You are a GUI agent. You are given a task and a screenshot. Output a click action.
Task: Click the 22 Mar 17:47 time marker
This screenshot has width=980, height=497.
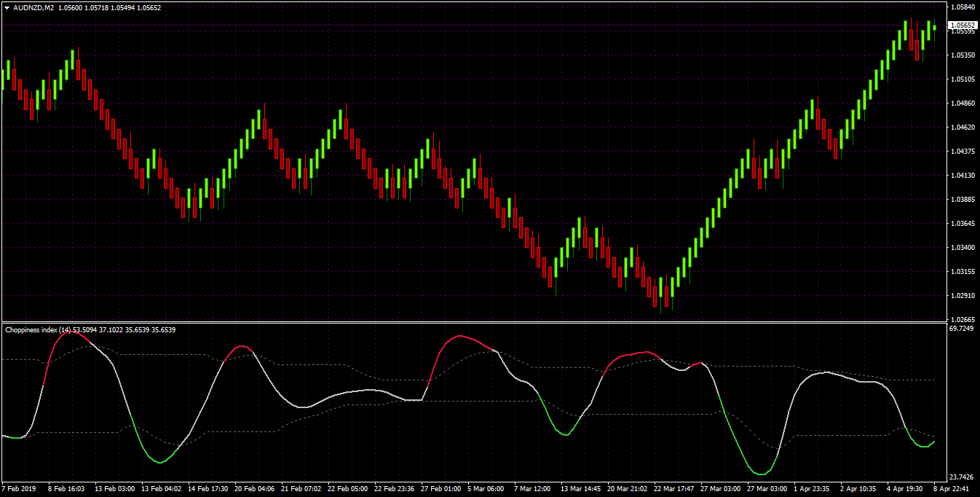pos(674,489)
